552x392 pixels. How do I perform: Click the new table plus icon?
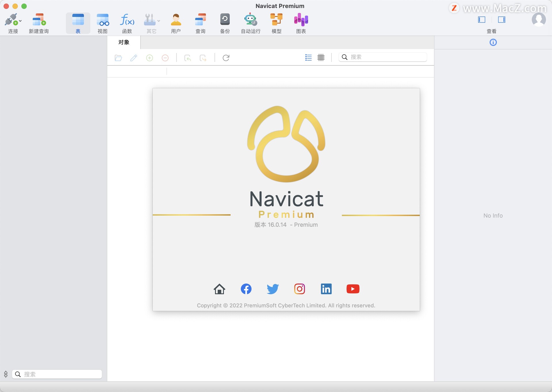149,58
